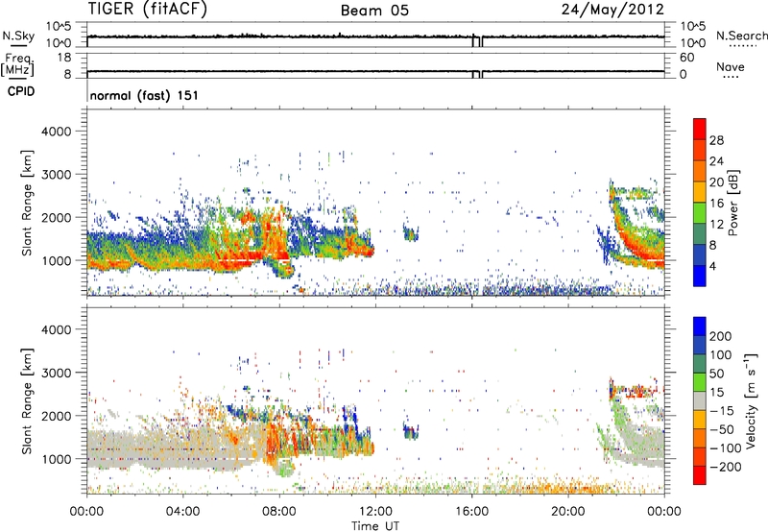768x532 pixels.
Task: Click the red-blue echo band near 2500 km in velocity panel
Action: [633, 391]
